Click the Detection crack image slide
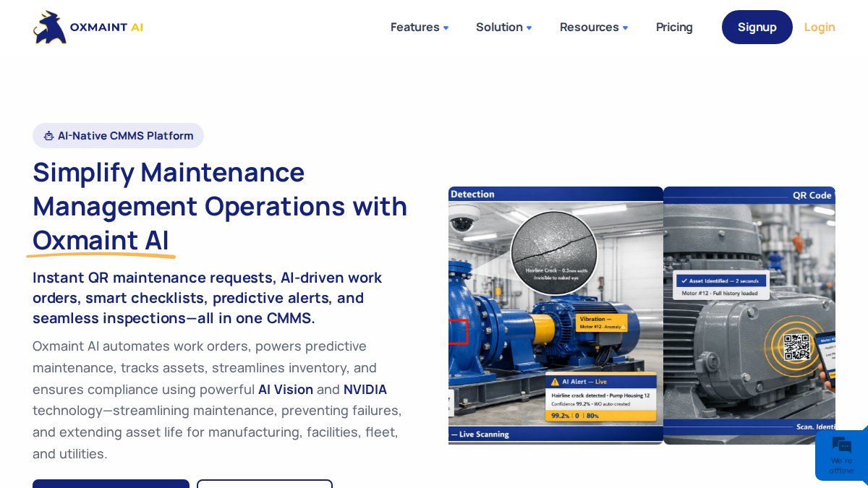The width and height of the screenshot is (868, 488). (x=556, y=315)
